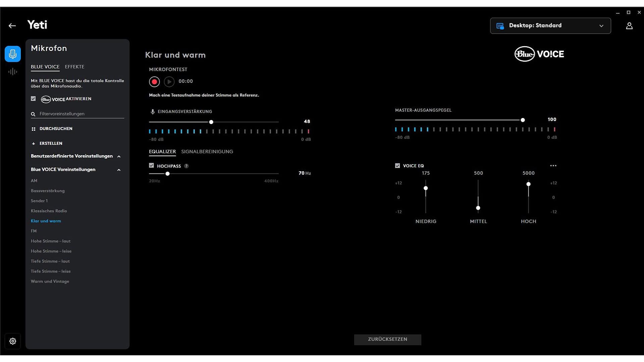Click the microphone icon next to Eingangsverstärkung
Viewport: 644px width, 362px height.
coord(153,112)
